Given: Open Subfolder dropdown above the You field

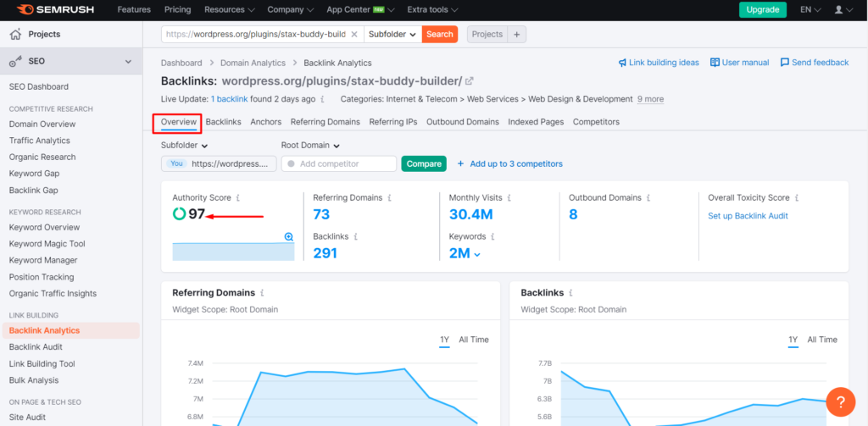Looking at the screenshot, I should point(184,146).
